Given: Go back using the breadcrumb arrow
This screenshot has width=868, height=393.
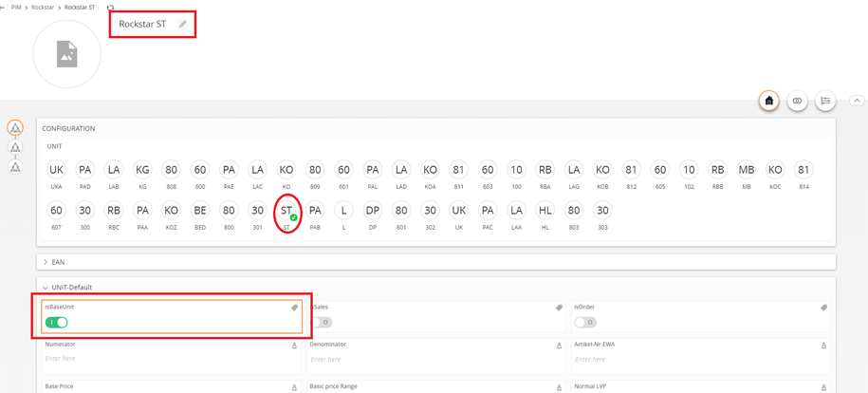Looking at the screenshot, I should 2,8.
